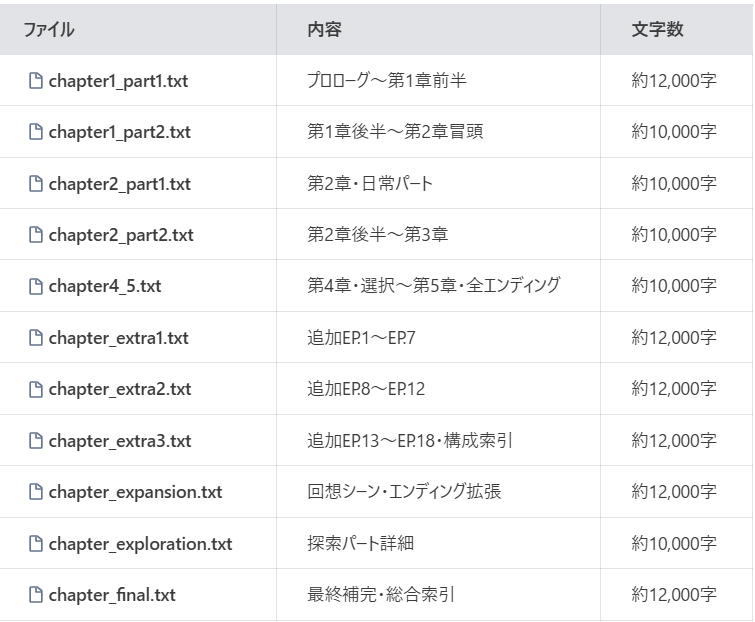Image resolution: width=755 pixels, height=622 pixels.
Task: Click the chapter_final.txt file icon
Action: (36, 595)
